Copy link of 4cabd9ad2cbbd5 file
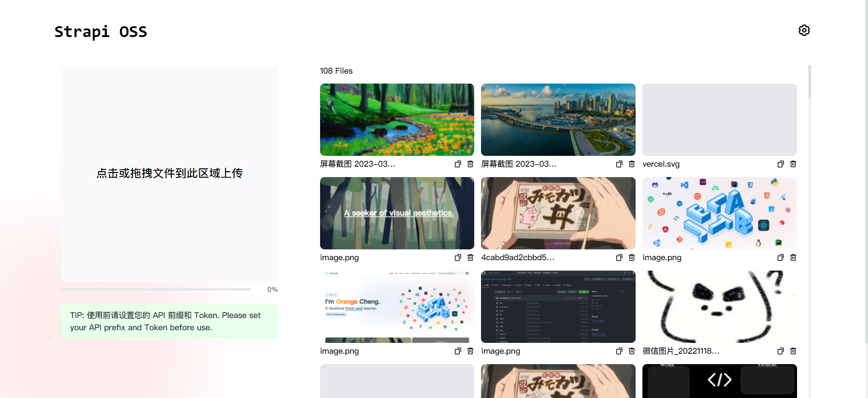This screenshot has height=398, width=868. (619, 258)
